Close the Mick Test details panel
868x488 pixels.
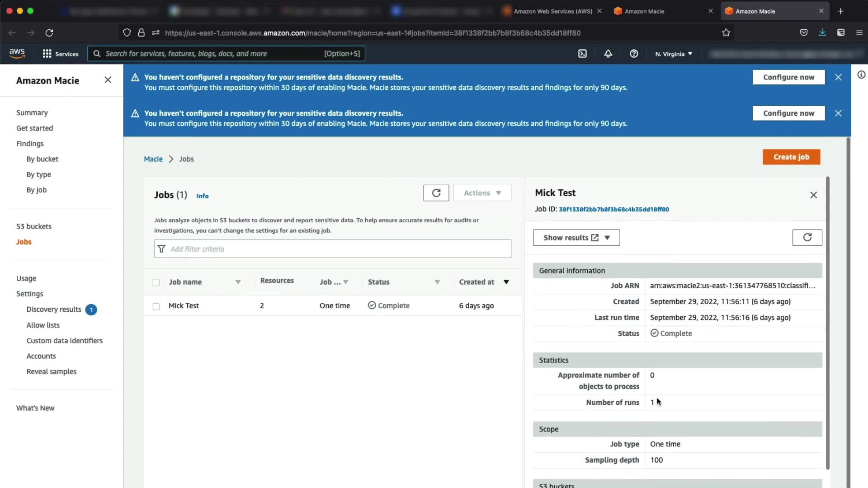click(813, 195)
